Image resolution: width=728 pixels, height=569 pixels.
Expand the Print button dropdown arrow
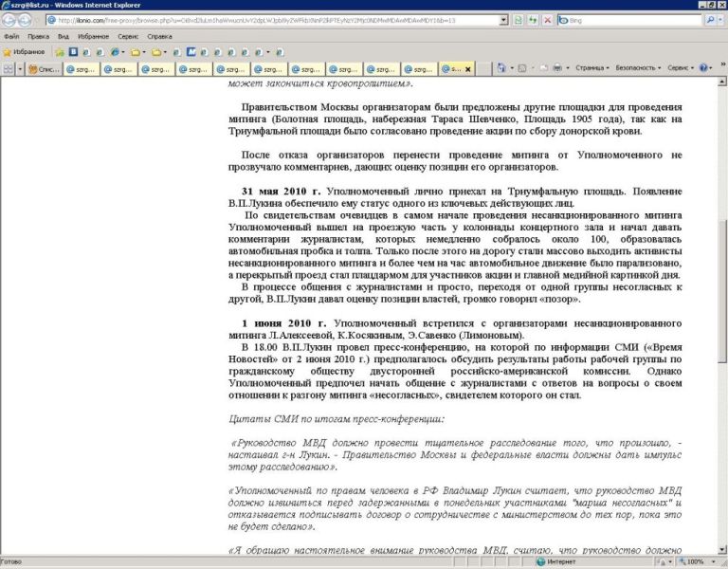point(568,68)
